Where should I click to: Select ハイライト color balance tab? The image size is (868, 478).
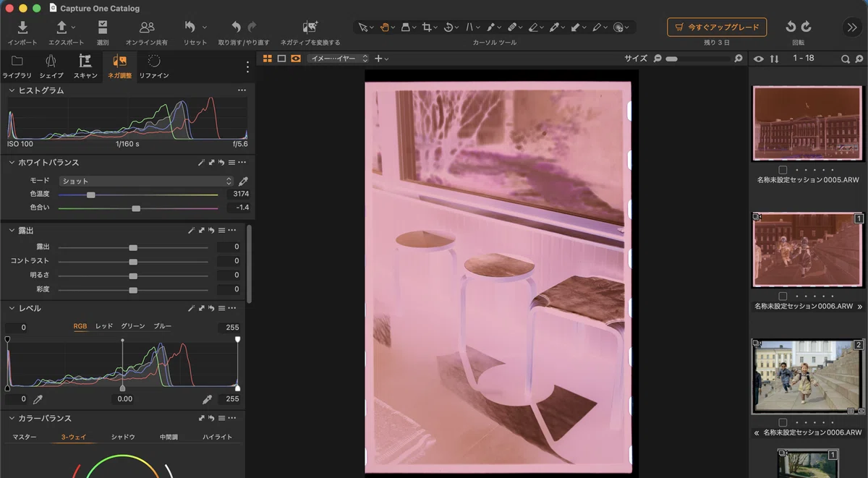[217, 438]
